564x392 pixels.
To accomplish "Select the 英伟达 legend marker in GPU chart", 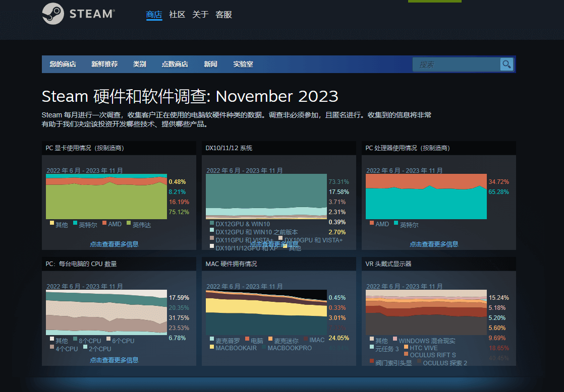I will click(129, 224).
